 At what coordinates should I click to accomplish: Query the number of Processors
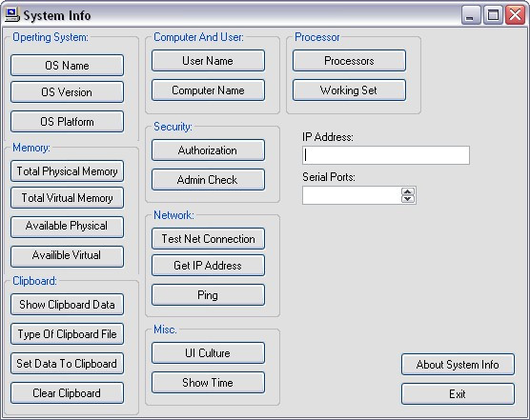click(349, 61)
